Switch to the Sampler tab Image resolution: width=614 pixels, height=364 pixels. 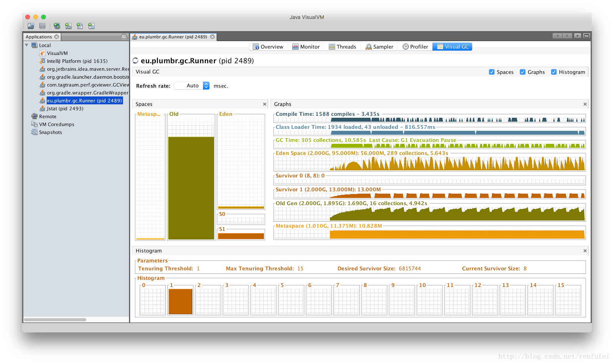click(379, 47)
